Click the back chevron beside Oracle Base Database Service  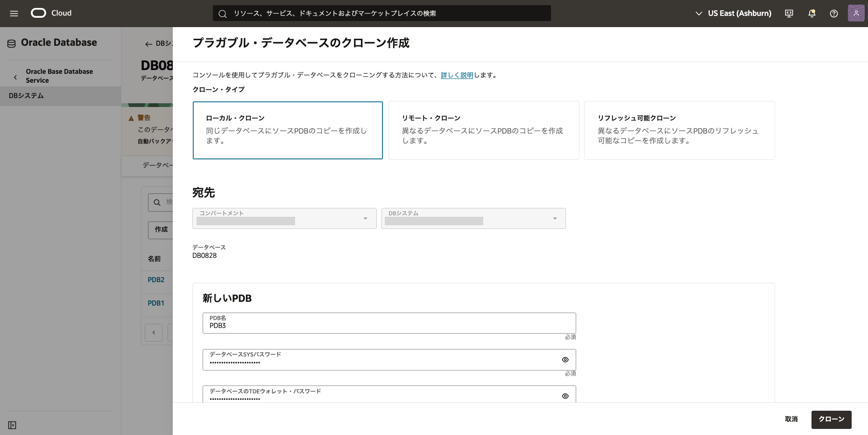click(15, 77)
